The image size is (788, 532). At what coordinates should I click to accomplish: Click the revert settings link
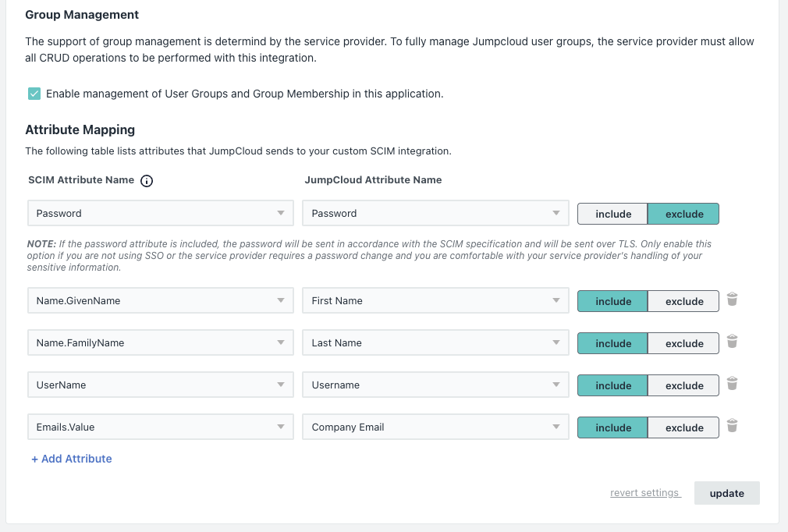click(x=644, y=493)
